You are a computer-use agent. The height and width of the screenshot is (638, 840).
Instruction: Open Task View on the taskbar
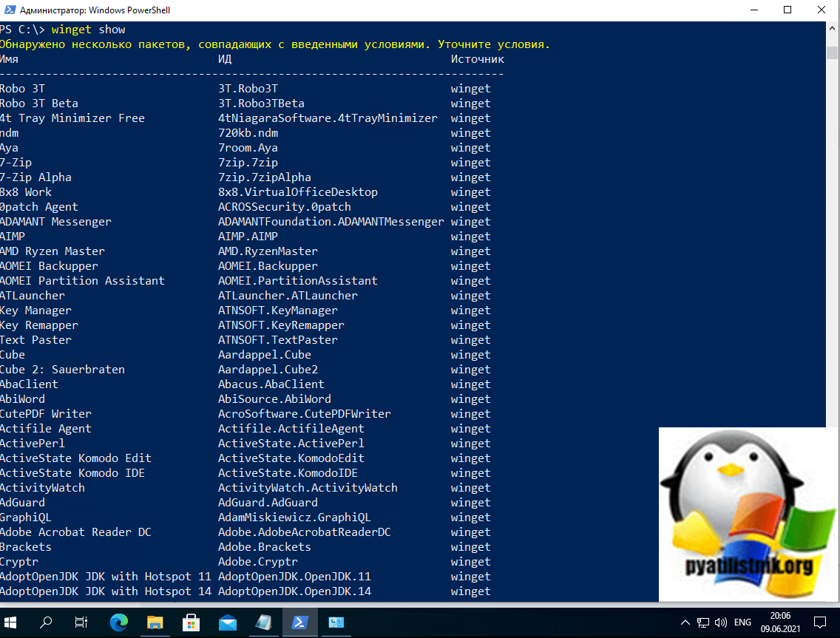pyautogui.click(x=82, y=622)
